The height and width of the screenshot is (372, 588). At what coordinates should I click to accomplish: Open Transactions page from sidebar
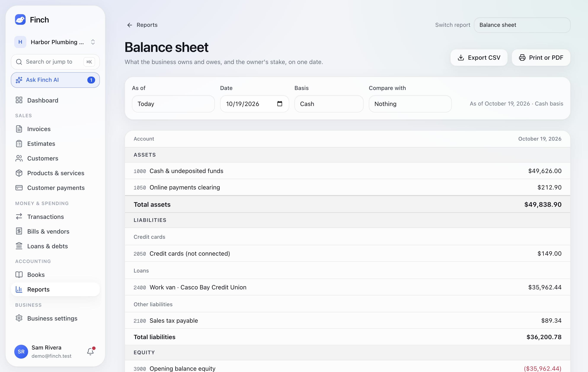tap(55, 217)
